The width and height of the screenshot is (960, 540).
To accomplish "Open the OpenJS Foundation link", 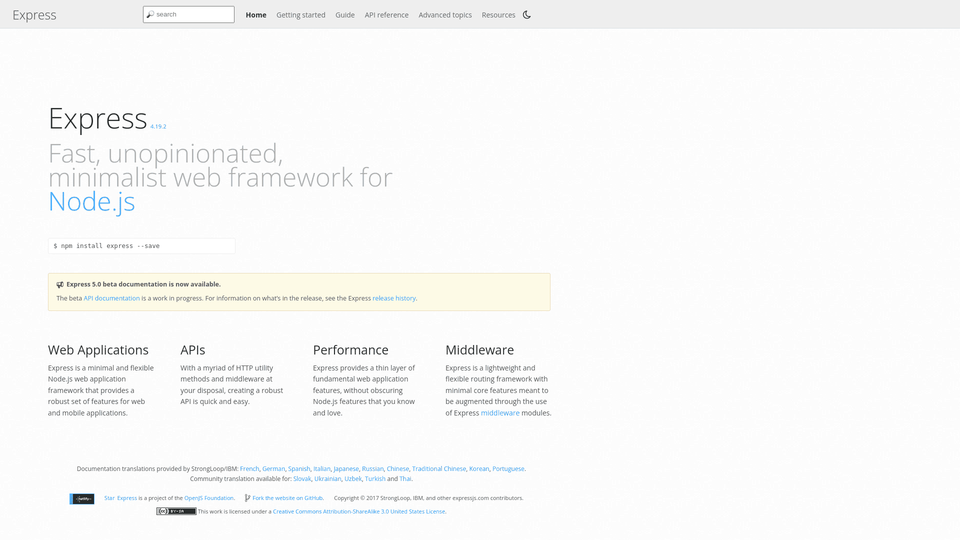I will tap(209, 498).
